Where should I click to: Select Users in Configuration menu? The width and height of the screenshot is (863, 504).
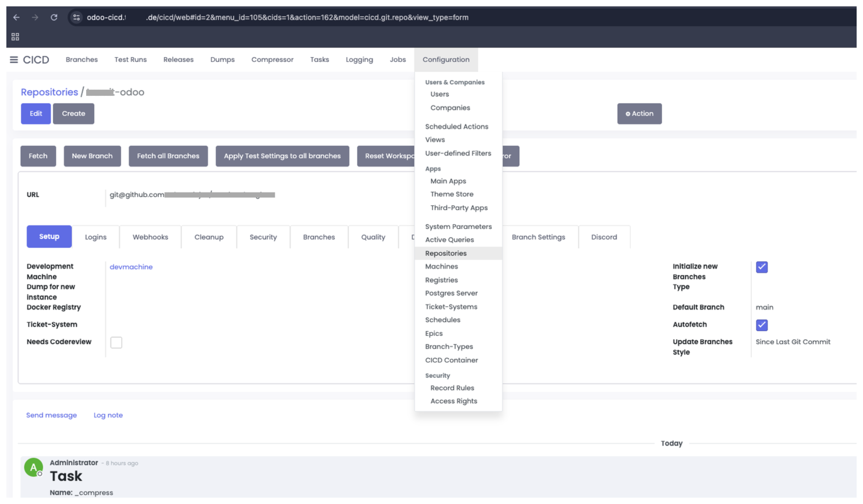[x=458, y=94]
